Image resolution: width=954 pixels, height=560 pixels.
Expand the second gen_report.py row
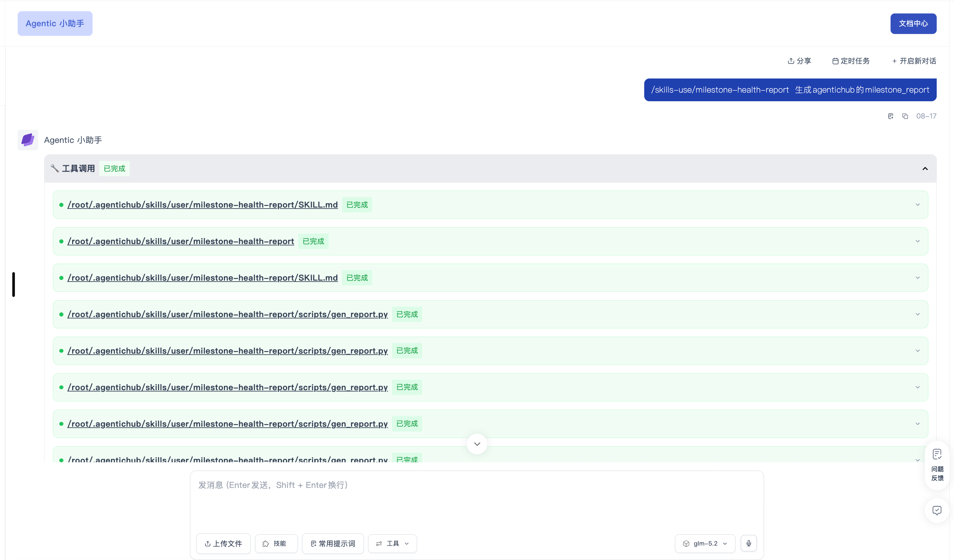pos(917,350)
